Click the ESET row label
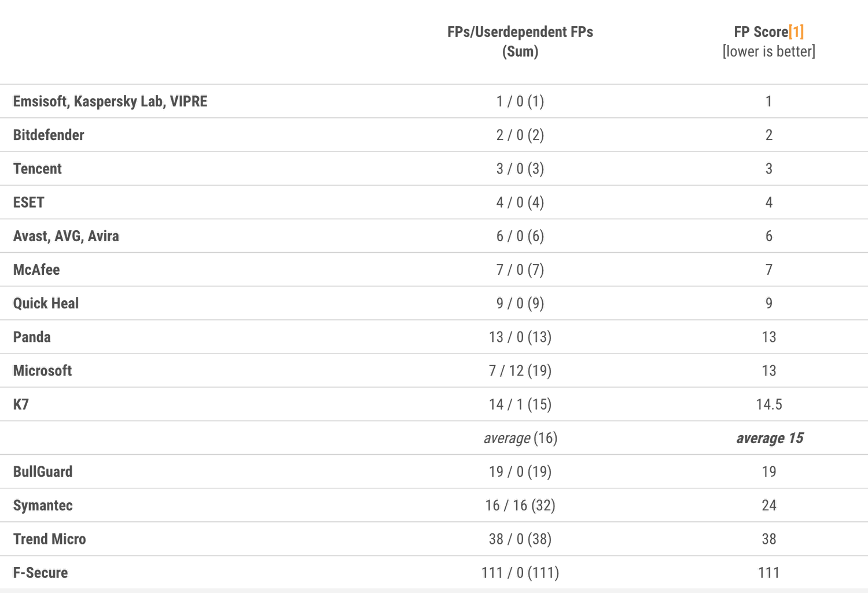868x593 pixels. tap(29, 202)
